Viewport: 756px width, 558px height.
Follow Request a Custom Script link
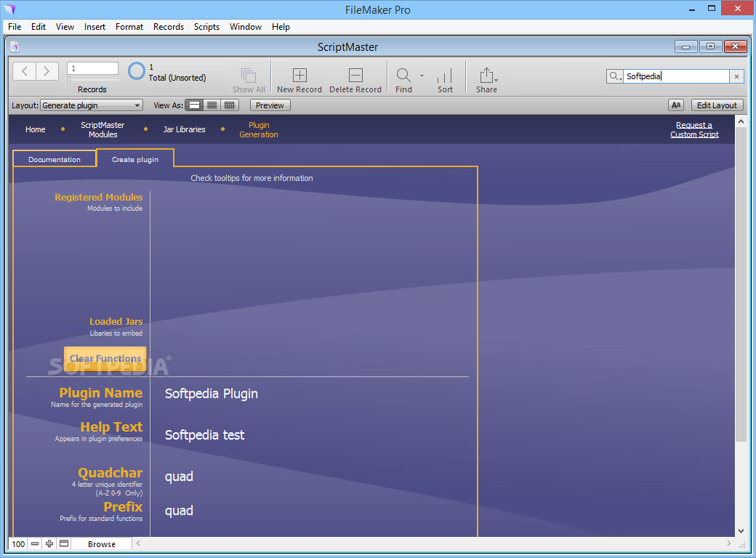click(694, 129)
